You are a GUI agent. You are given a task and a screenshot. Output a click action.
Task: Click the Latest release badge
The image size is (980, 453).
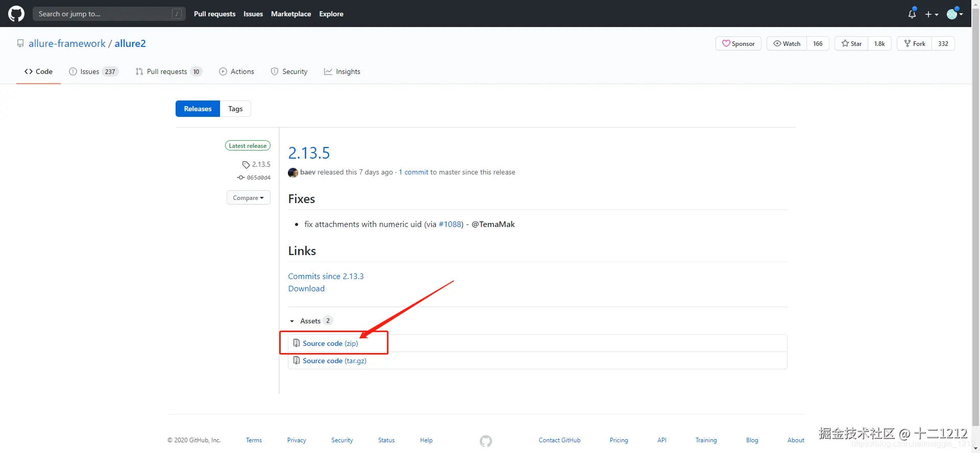pos(248,145)
